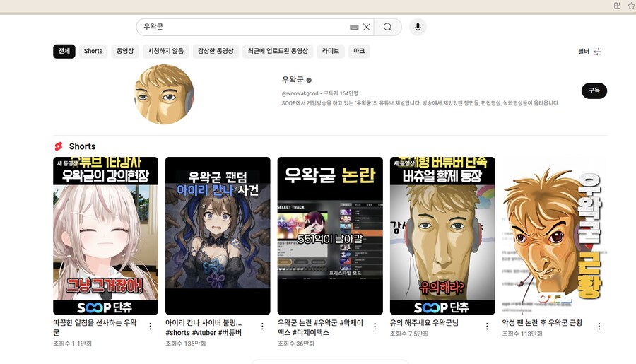Image resolution: width=636 pixels, height=364 pixels.
Task: Open the 우왁굳 channel name link
Action: tap(292, 80)
